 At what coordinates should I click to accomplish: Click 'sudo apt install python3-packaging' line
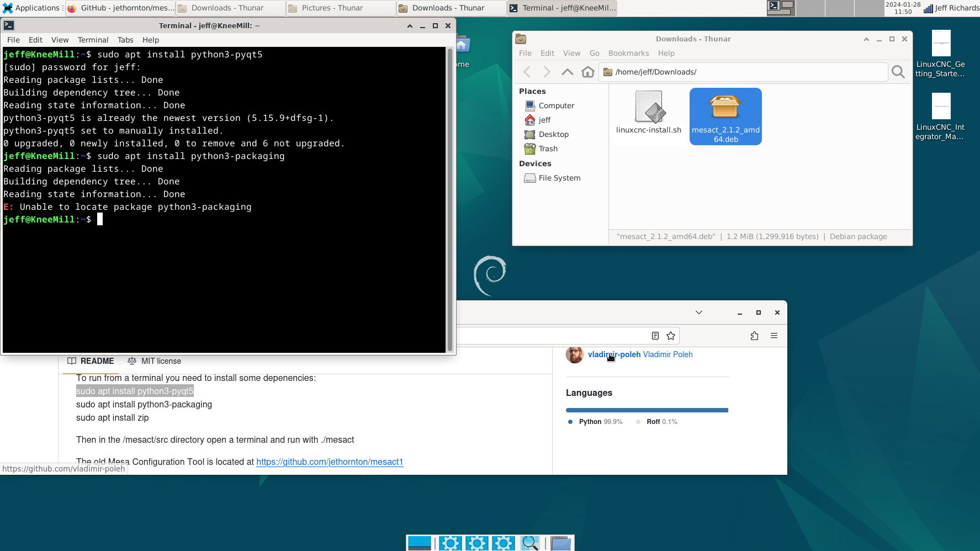tap(144, 405)
